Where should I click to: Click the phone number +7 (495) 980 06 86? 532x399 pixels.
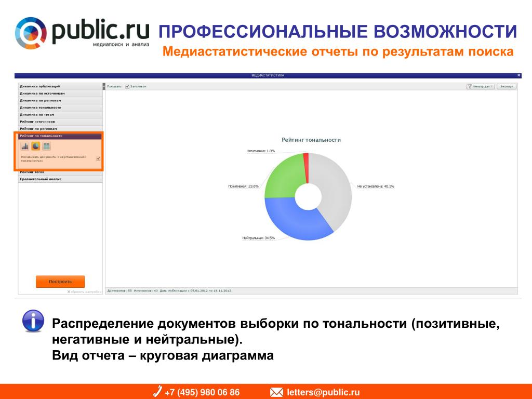click(202, 393)
